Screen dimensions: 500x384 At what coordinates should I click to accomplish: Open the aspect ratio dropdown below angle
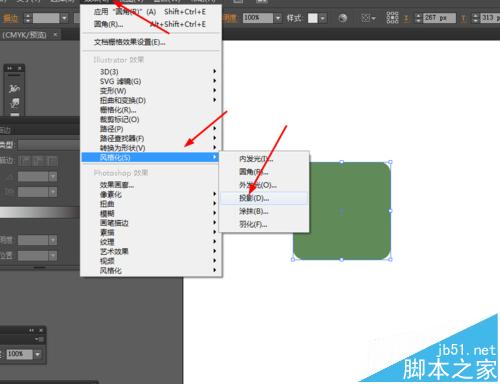(53, 192)
